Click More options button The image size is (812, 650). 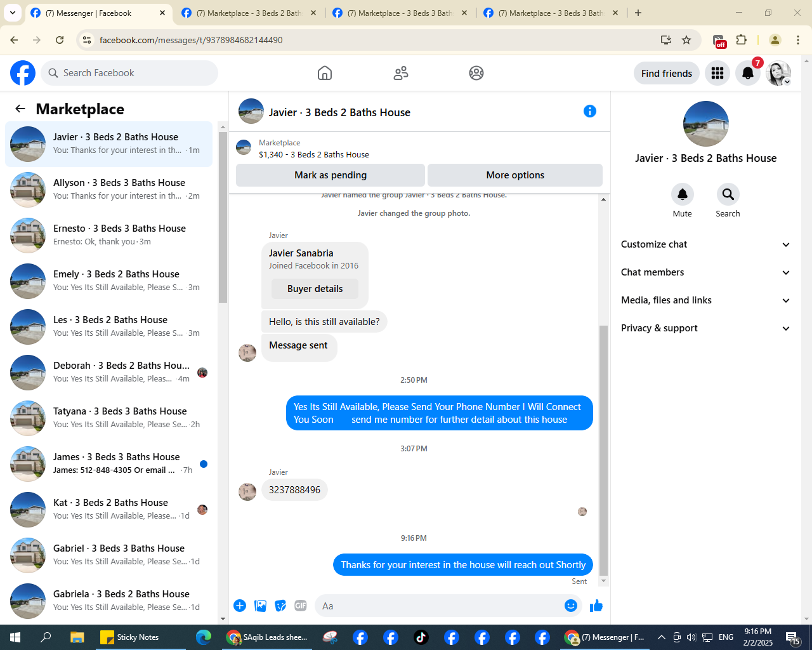(x=515, y=175)
